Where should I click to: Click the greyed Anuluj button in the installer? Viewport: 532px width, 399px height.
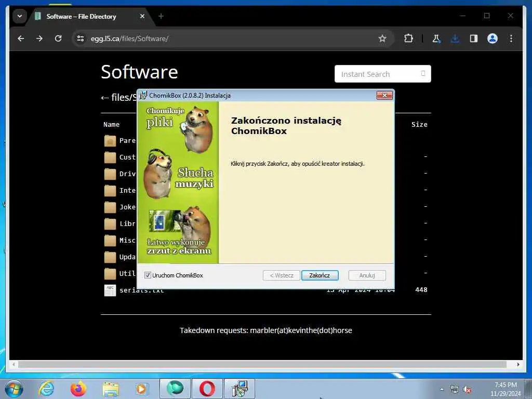[367, 275]
